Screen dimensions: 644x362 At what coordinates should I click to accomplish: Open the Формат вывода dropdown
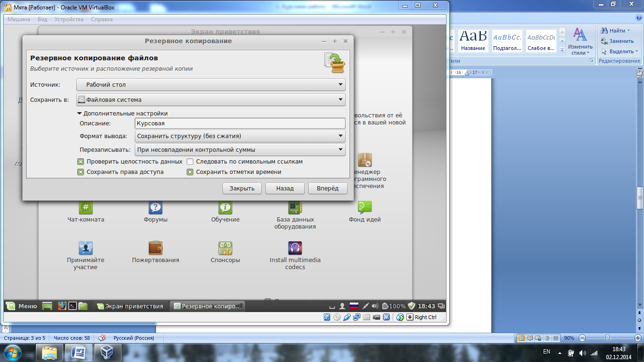click(x=240, y=136)
